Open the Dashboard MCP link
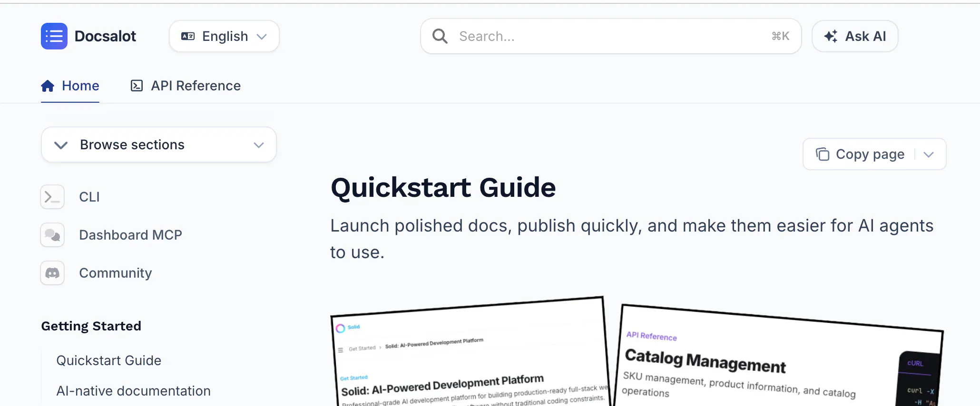 pos(131,235)
